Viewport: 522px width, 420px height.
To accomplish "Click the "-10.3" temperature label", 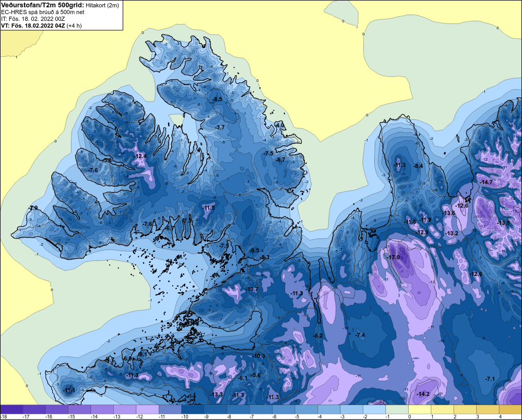I will (259, 356).
